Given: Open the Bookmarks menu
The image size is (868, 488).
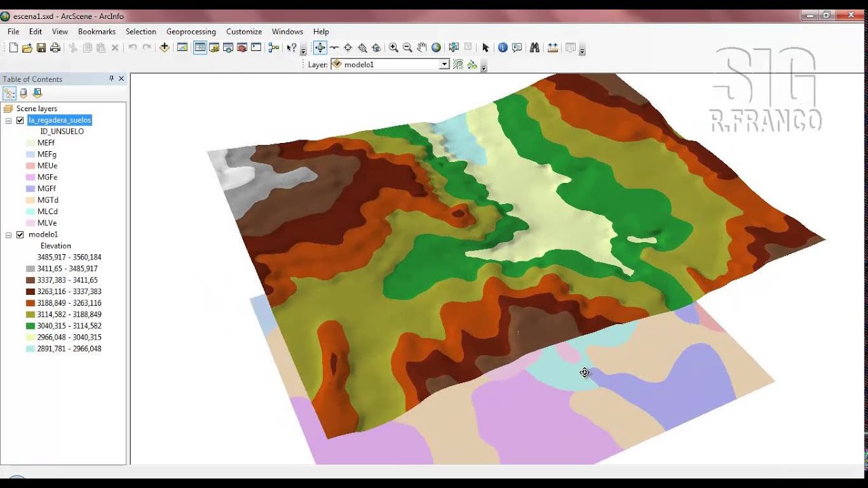Looking at the screenshot, I should pyautogui.click(x=97, y=32).
